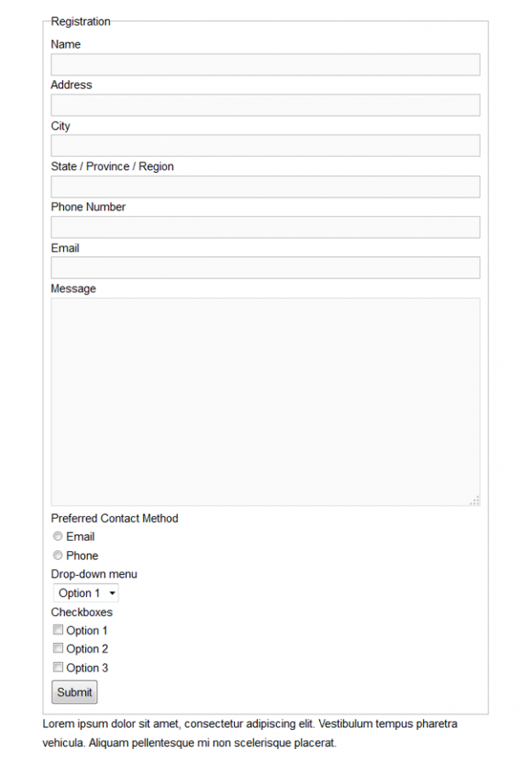Click the Email text input field

(265, 268)
